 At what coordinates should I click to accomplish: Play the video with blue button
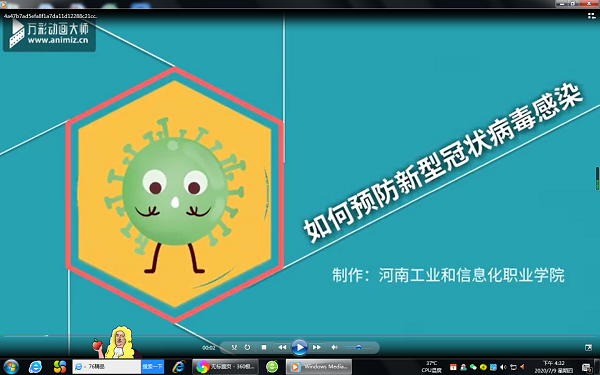(299, 347)
